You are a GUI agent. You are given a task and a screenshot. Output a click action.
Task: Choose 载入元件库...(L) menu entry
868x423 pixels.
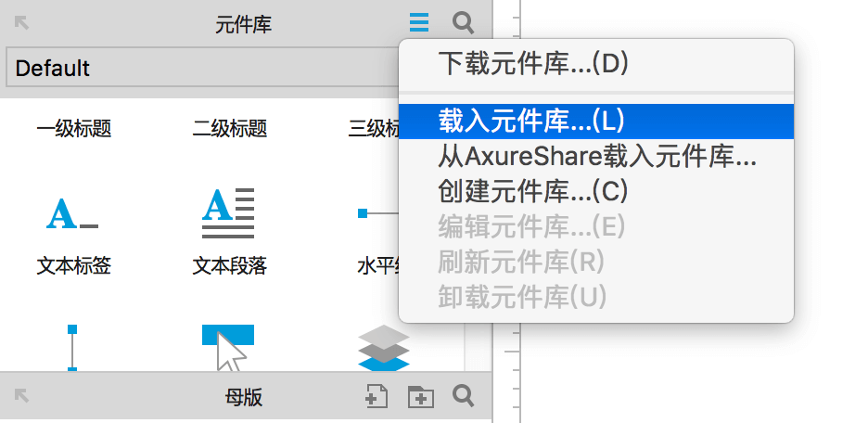tap(596, 122)
